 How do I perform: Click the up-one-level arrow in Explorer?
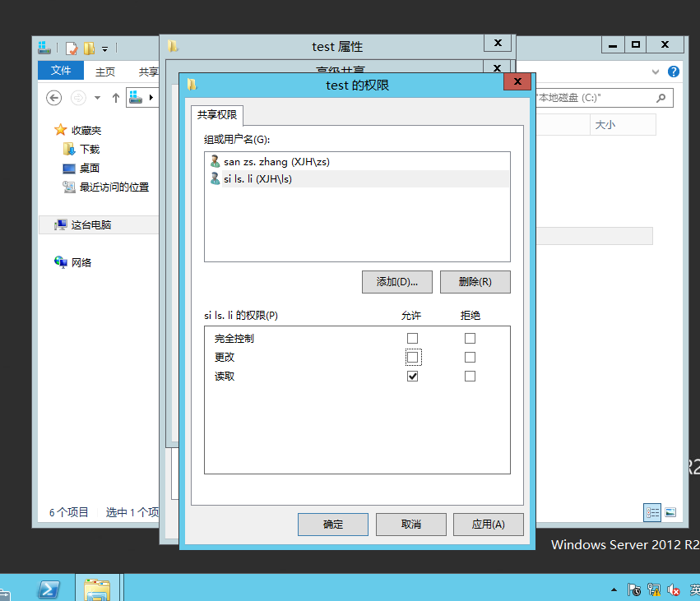[116, 98]
